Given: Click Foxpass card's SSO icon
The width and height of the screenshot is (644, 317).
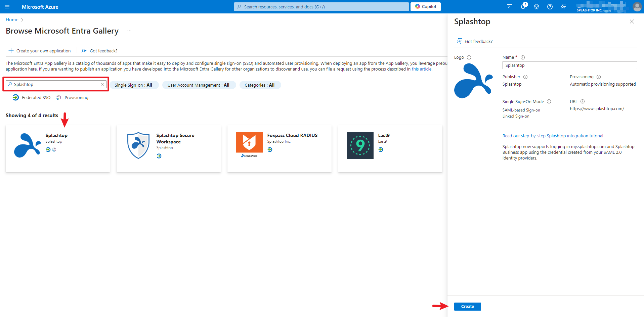Looking at the screenshot, I should [x=270, y=150].
